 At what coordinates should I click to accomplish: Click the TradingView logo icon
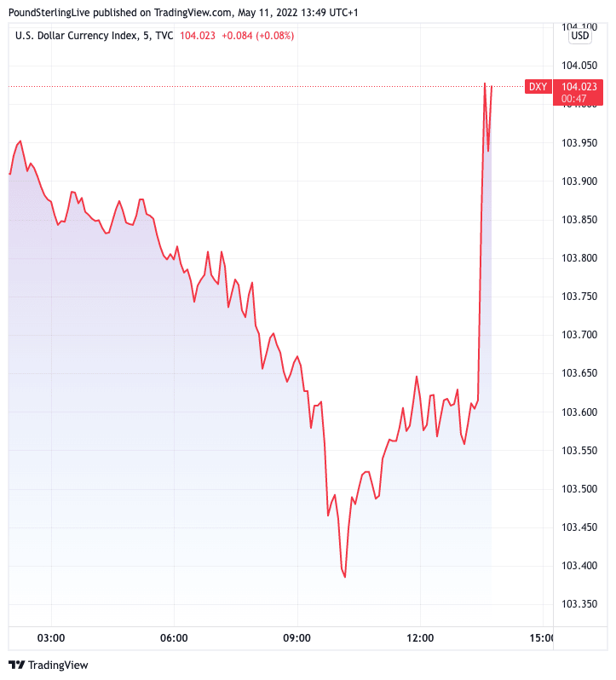coord(17,665)
